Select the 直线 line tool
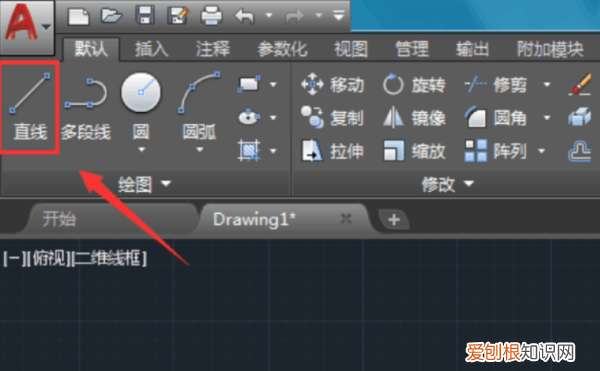 click(30, 107)
